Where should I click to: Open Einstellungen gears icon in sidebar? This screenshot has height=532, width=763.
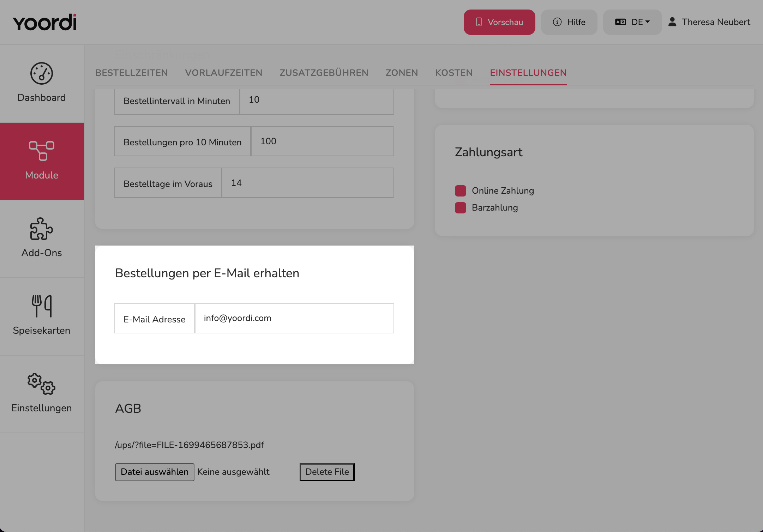(x=42, y=384)
